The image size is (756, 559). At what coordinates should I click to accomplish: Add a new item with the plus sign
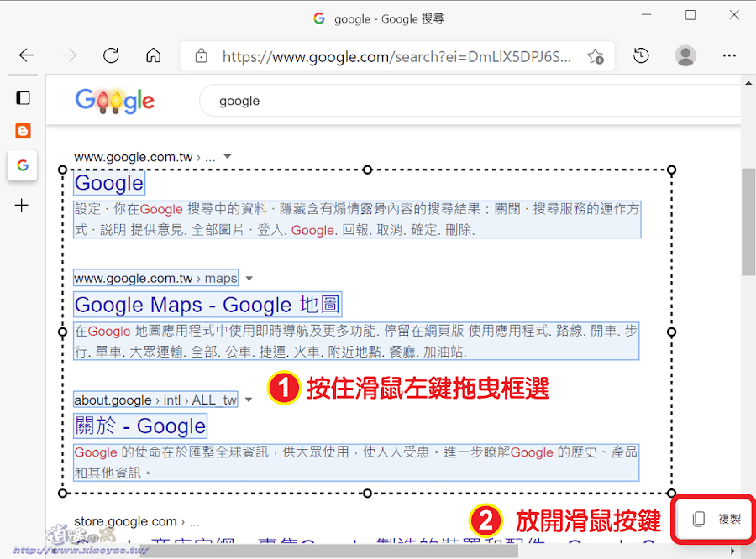point(22,204)
